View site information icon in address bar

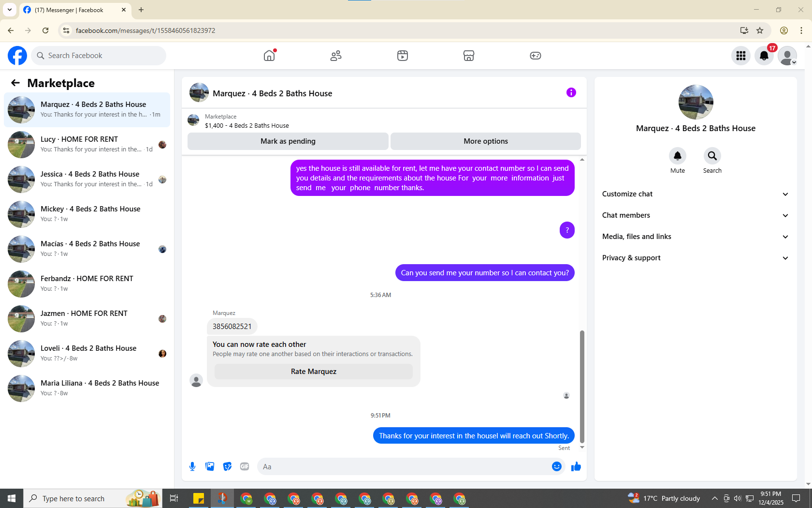pyautogui.click(x=66, y=30)
